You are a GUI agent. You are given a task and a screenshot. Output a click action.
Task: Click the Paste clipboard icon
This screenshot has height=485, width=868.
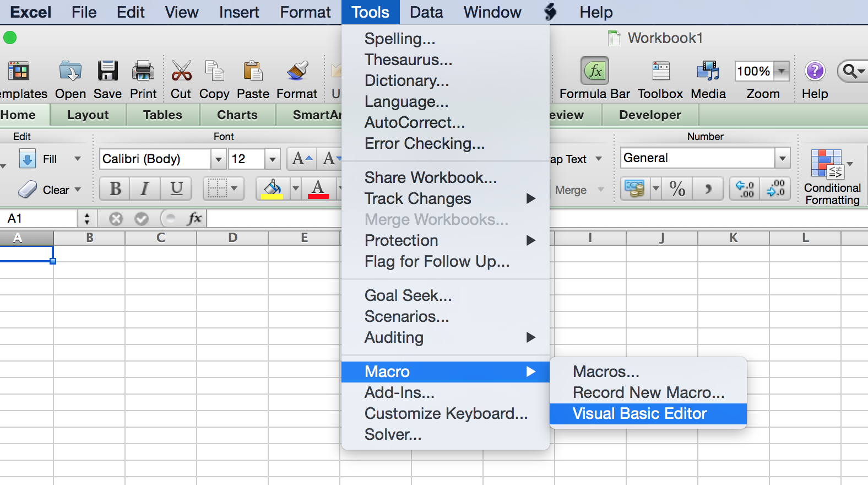pos(253,72)
